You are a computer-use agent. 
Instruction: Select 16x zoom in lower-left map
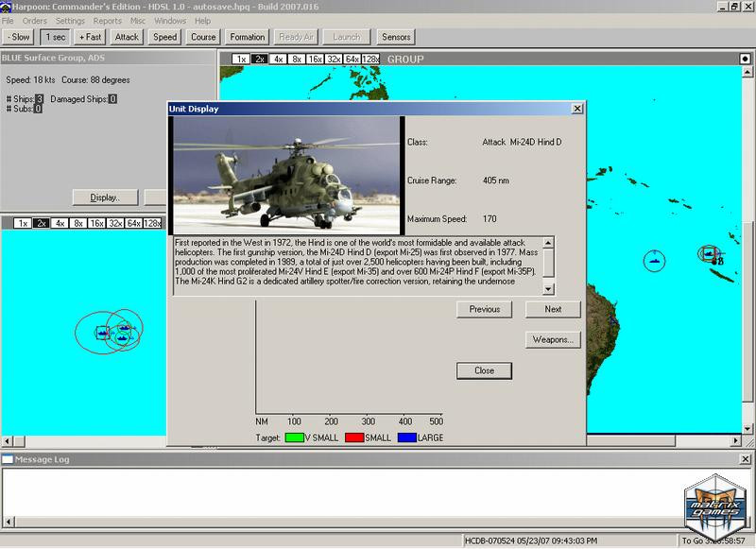click(96, 223)
